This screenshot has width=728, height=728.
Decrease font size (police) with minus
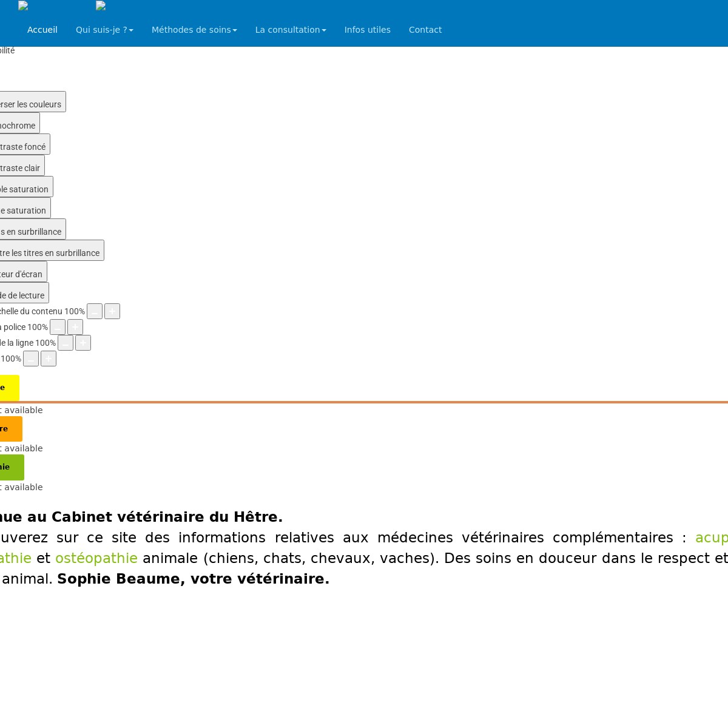[58, 327]
